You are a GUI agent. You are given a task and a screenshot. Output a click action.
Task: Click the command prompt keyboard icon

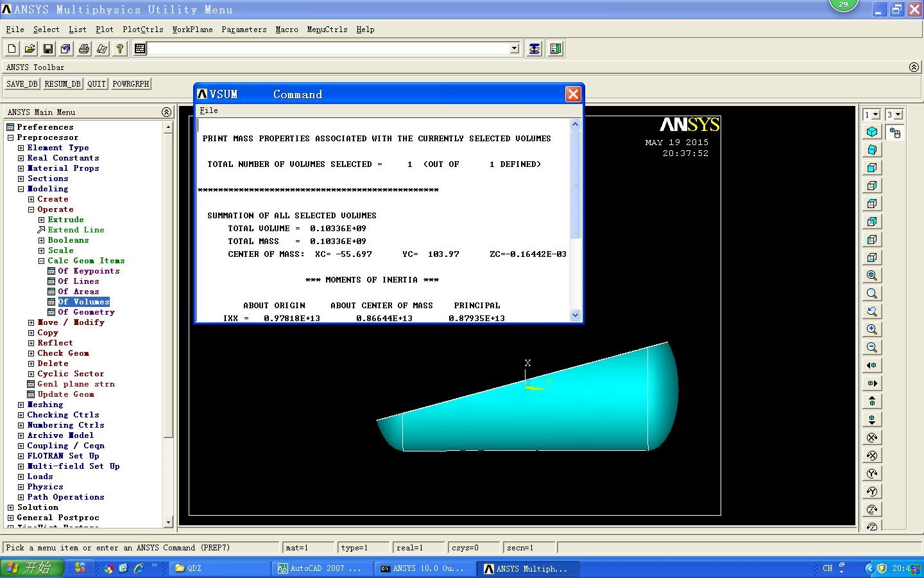click(140, 49)
